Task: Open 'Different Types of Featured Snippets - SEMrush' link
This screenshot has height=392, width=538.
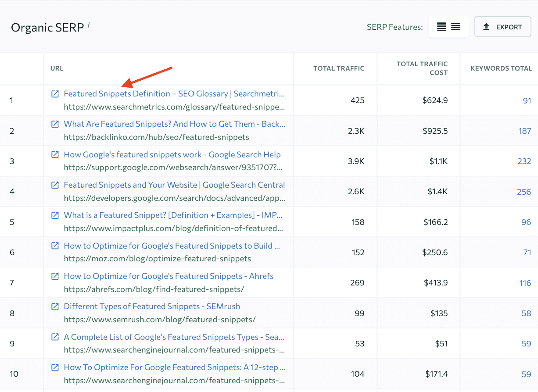Action: (x=152, y=306)
